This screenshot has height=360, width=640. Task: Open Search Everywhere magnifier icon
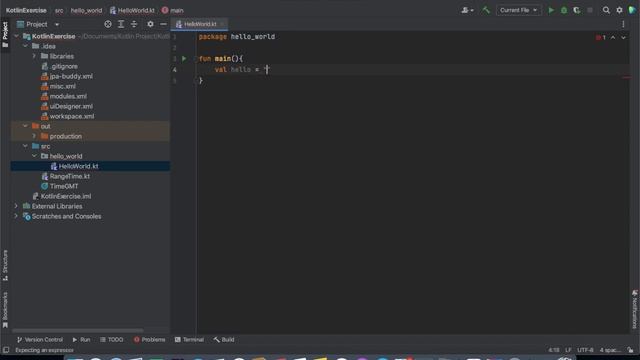coord(606,10)
